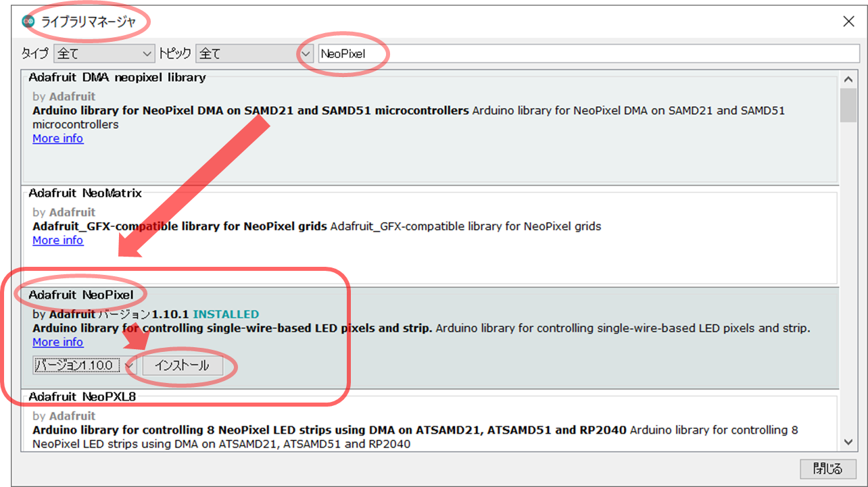Click the ライブラリマネージャ window title text
The height and width of the screenshot is (487, 868).
point(89,22)
